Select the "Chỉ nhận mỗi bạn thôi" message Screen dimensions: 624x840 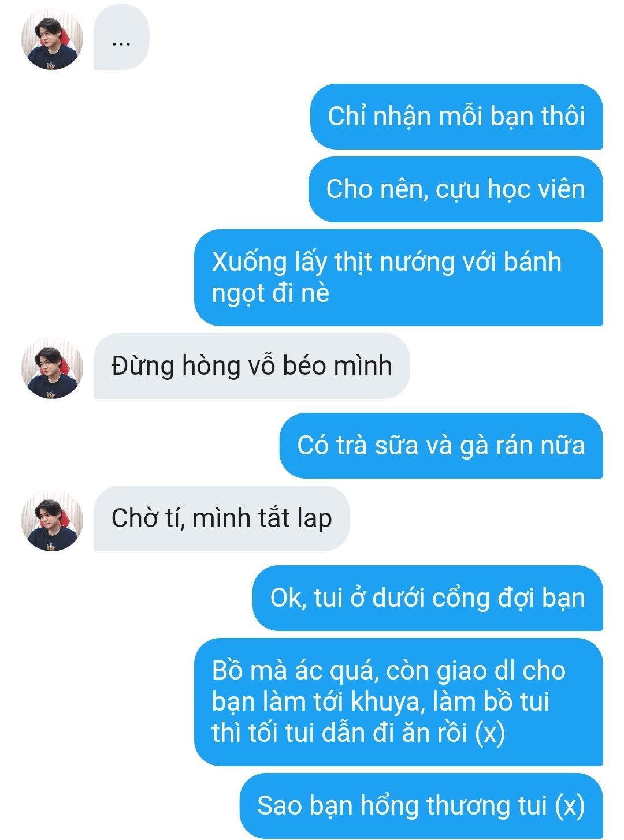pos(456,117)
